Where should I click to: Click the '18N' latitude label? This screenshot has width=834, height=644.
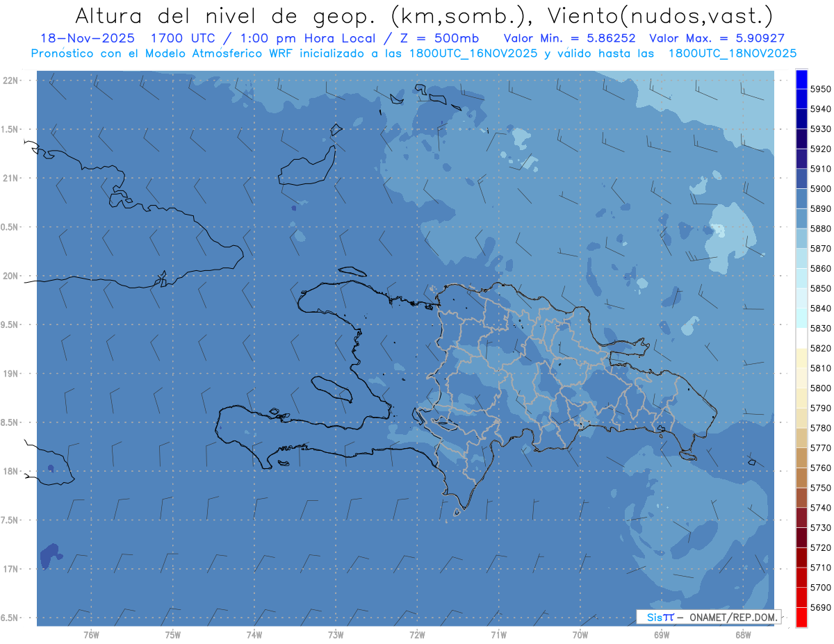click(x=10, y=471)
